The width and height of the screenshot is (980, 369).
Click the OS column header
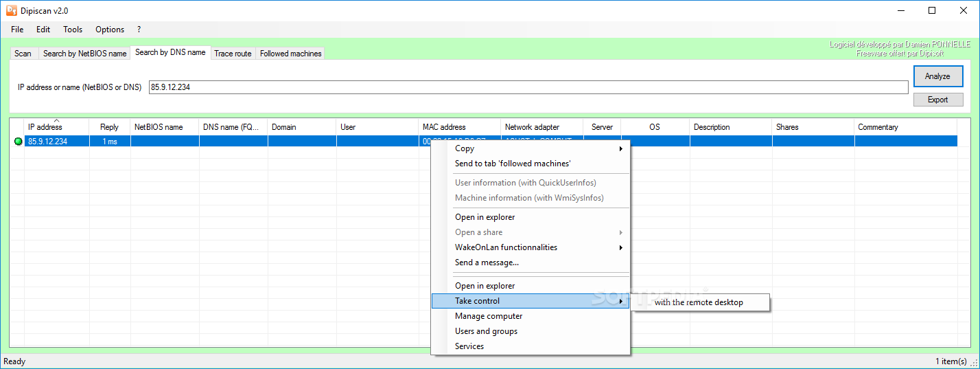pyautogui.click(x=655, y=127)
